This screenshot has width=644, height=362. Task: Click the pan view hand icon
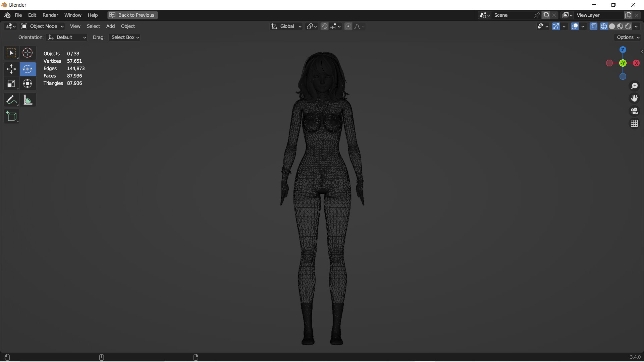pyautogui.click(x=634, y=99)
